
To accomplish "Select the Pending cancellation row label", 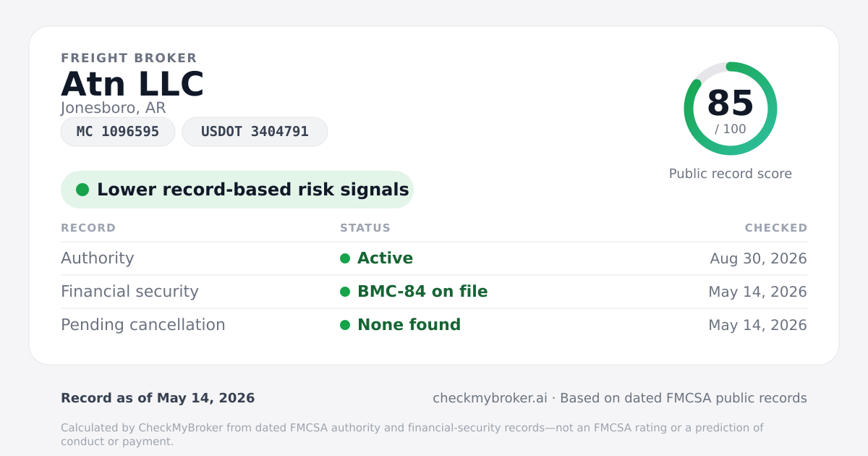I will [143, 325].
